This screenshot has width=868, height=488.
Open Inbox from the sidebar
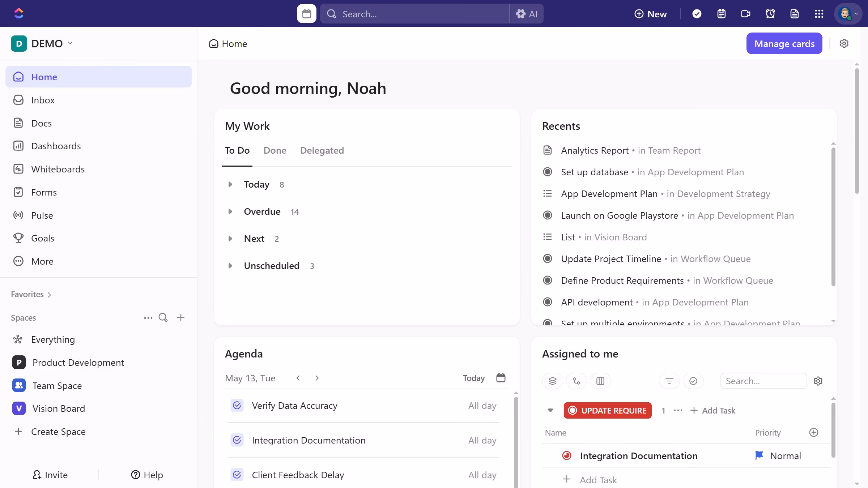point(98,100)
